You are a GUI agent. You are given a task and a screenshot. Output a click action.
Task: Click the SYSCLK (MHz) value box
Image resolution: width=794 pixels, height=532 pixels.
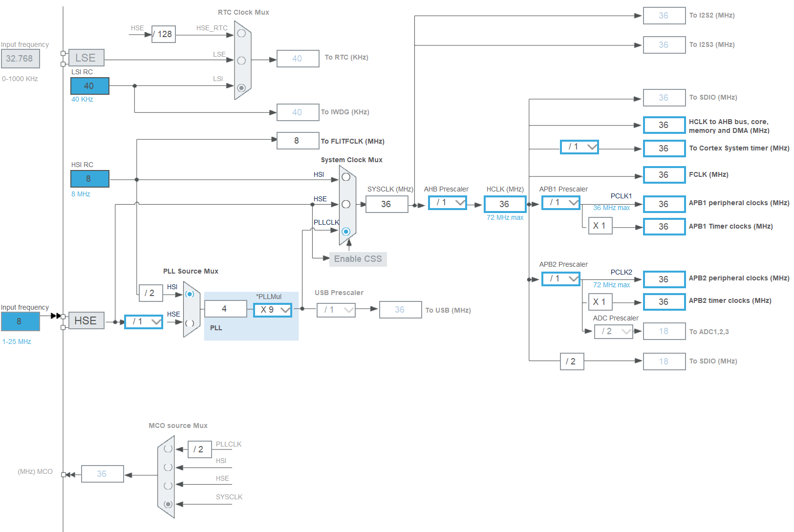click(x=386, y=204)
